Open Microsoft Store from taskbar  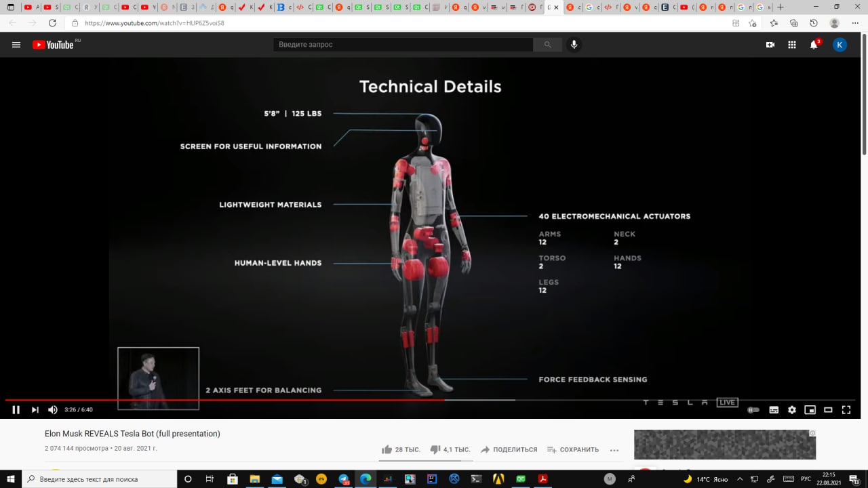[232, 479]
